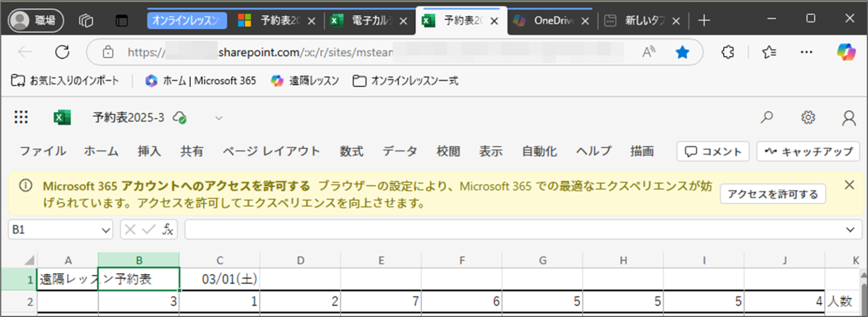
Task: Close the OneDrive tab
Action: tap(585, 21)
